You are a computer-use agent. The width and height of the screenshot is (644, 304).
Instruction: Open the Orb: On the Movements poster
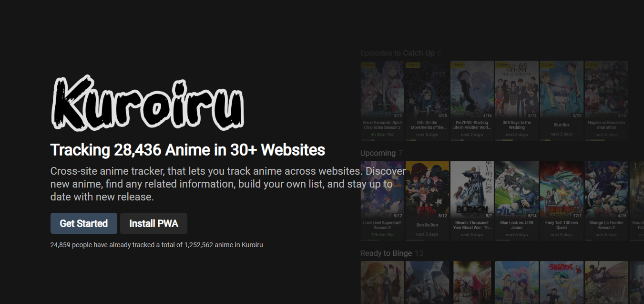click(427, 90)
